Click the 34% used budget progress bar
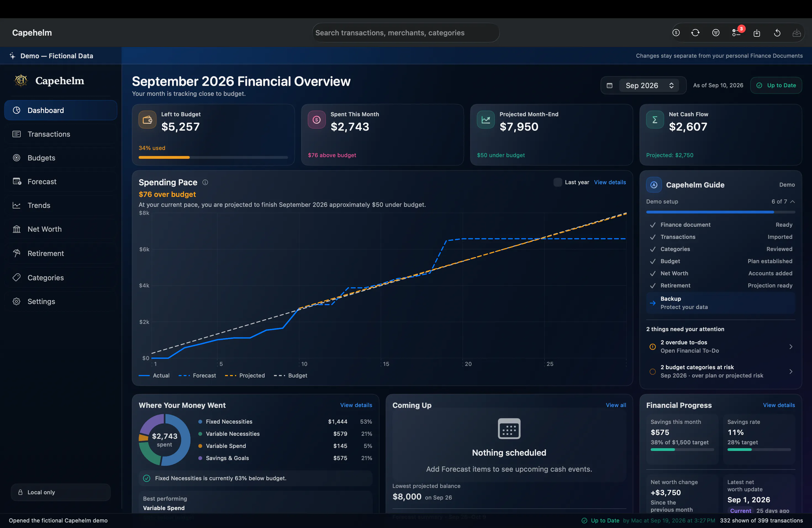812x528 pixels. pyautogui.click(x=213, y=157)
